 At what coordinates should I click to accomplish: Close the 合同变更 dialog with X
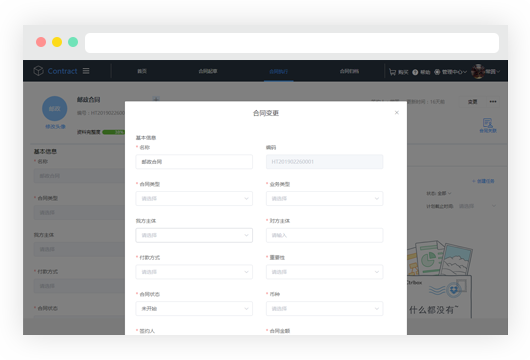point(397,113)
